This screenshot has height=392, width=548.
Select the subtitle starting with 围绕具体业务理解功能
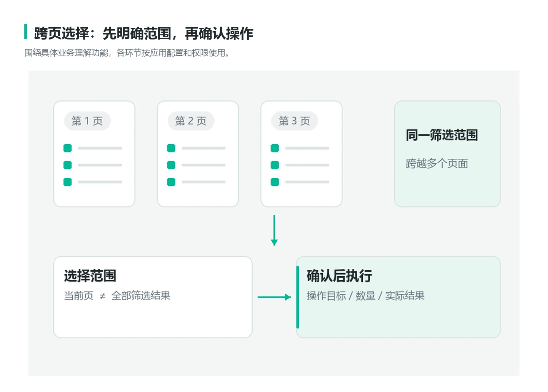127,53
